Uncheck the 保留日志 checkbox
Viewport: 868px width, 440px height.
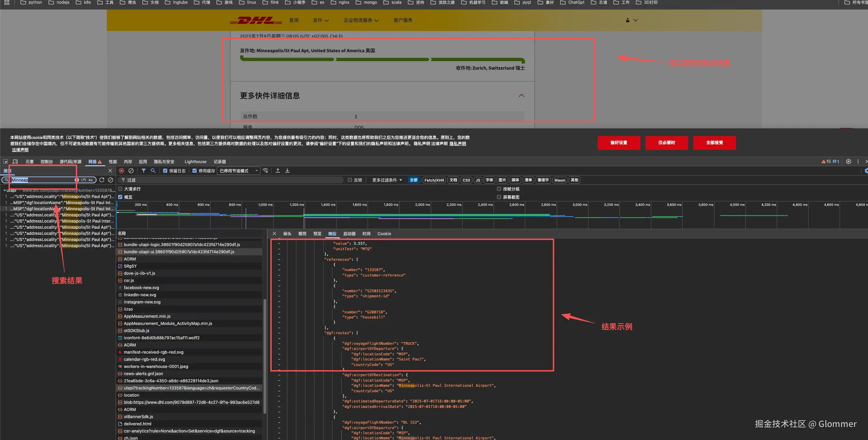pyautogui.click(x=165, y=171)
